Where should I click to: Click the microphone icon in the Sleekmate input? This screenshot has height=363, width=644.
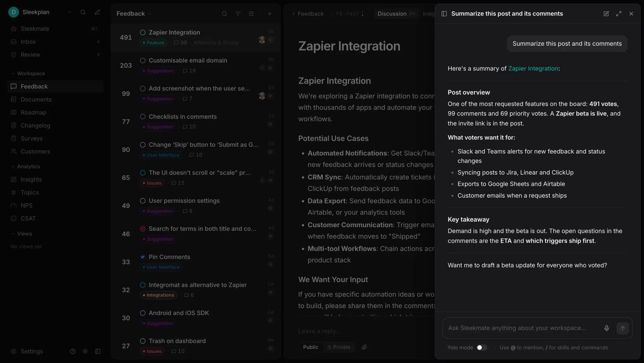pyautogui.click(x=607, y=328)
